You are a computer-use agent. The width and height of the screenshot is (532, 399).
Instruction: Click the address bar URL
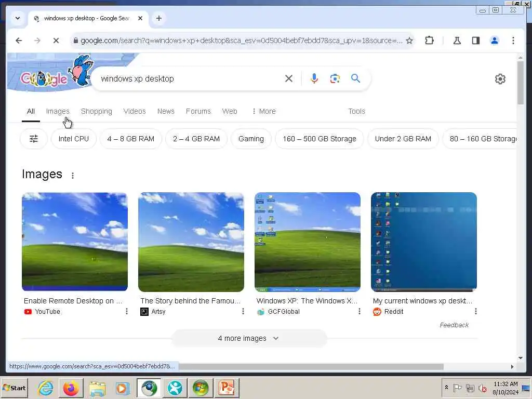[x=241, y=41]
